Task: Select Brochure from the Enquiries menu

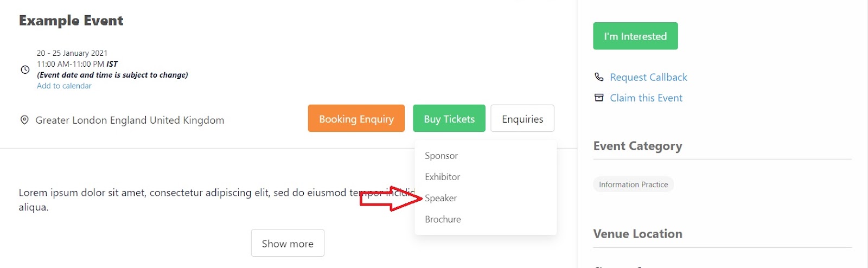Action: coord(443,219)
